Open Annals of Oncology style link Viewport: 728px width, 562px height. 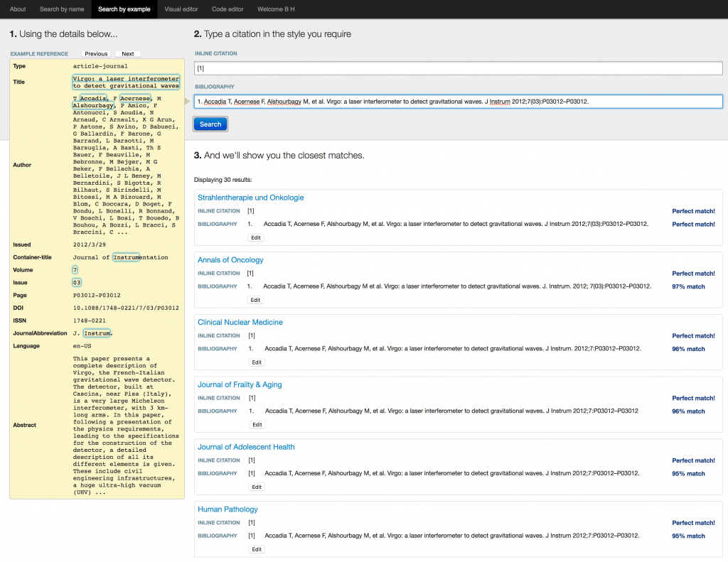[230, 260]
